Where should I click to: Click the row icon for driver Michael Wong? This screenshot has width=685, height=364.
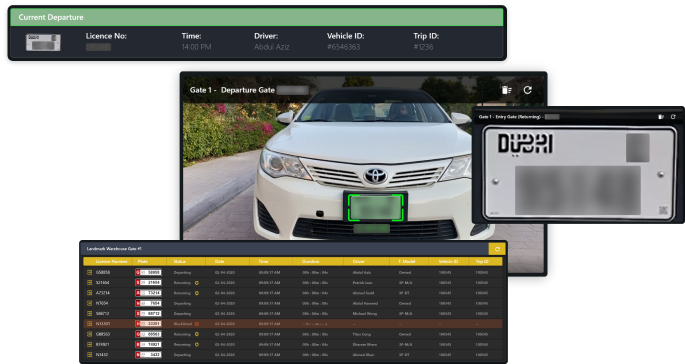[x=89, y=313]
